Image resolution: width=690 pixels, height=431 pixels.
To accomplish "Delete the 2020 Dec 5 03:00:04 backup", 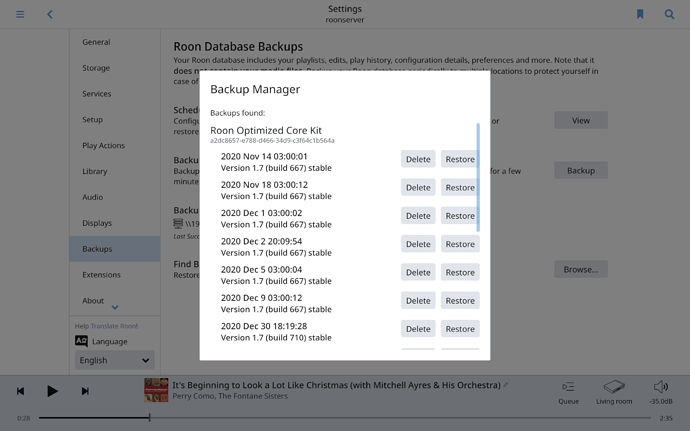I will tap(418, 273).
